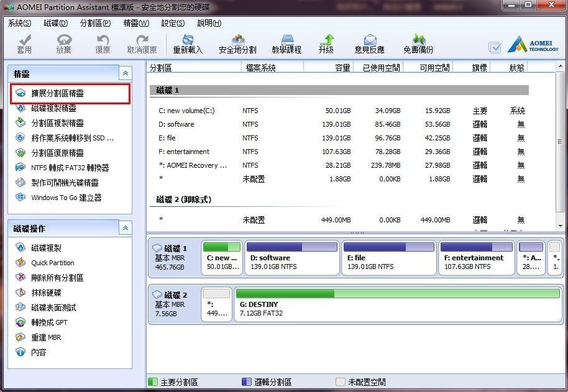
Task: Sort by 旗標 column header
Action: (472, 68)
